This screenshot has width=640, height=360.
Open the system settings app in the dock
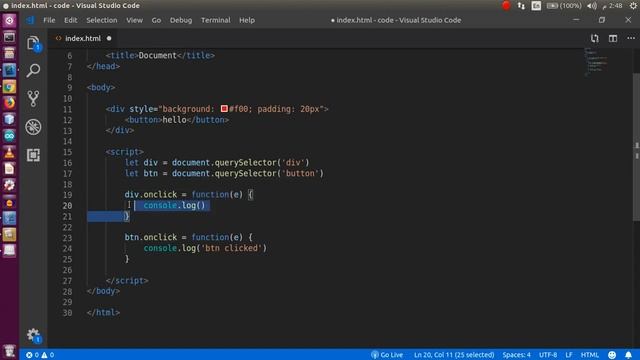(9, 185)
